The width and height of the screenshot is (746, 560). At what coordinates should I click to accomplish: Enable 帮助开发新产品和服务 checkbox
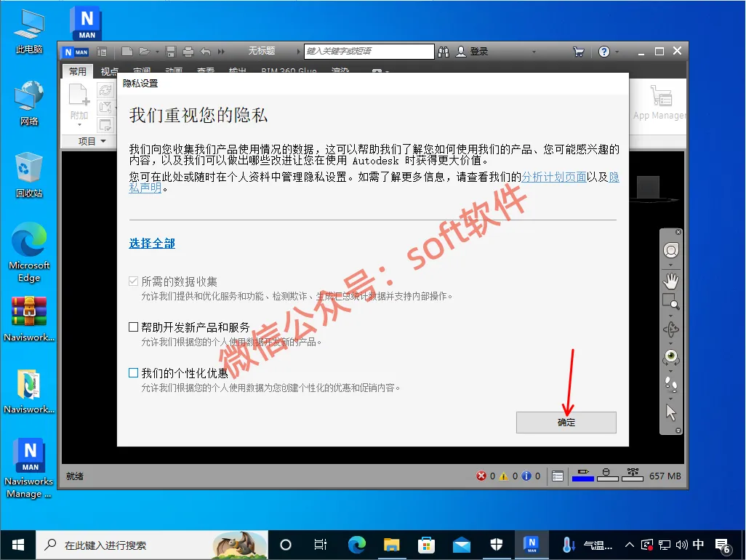coord(133,327)
